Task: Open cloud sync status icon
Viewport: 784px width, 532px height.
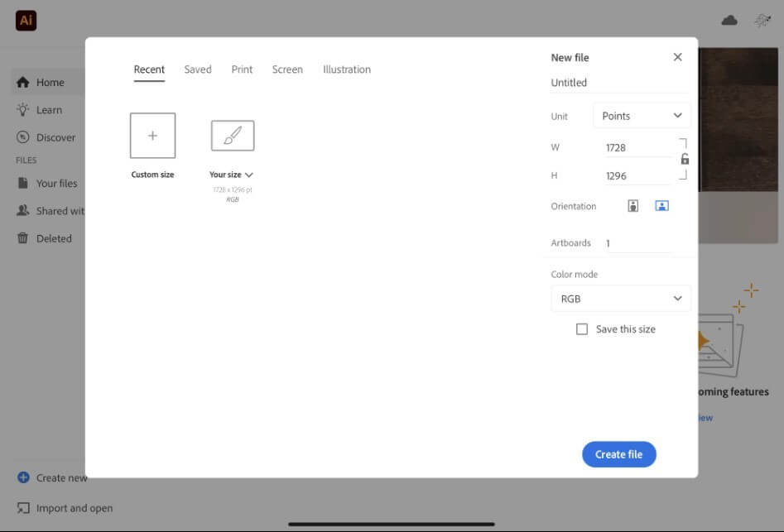Action: click(x=729, y=21)
